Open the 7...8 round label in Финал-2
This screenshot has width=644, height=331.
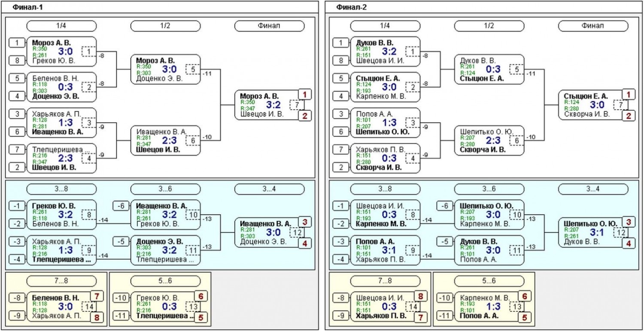tap(385, 281)
